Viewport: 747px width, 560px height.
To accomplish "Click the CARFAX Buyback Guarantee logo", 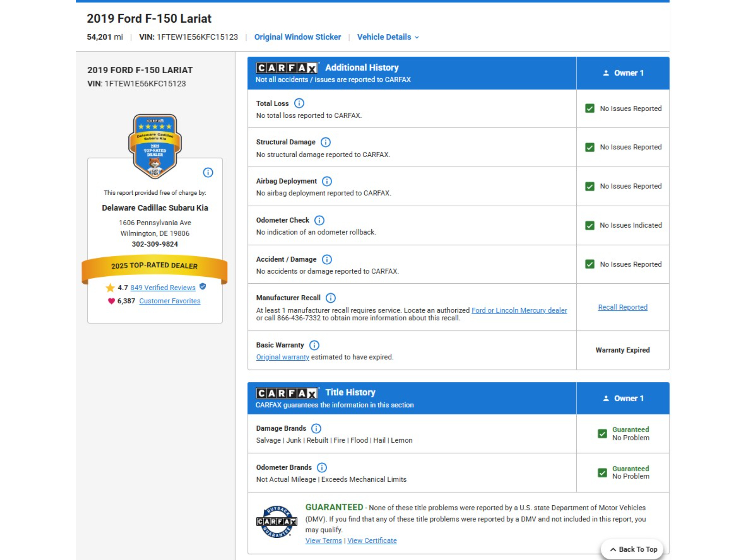I will click(276, 522).
